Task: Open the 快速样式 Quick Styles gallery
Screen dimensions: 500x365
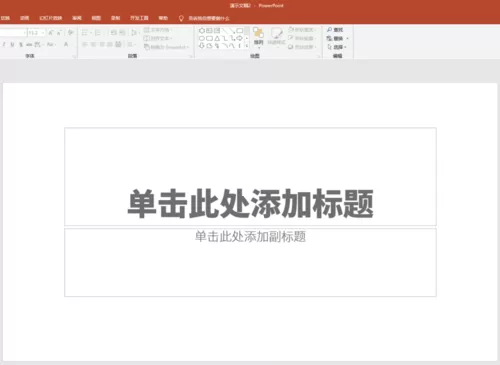Action: coord(277,37)
